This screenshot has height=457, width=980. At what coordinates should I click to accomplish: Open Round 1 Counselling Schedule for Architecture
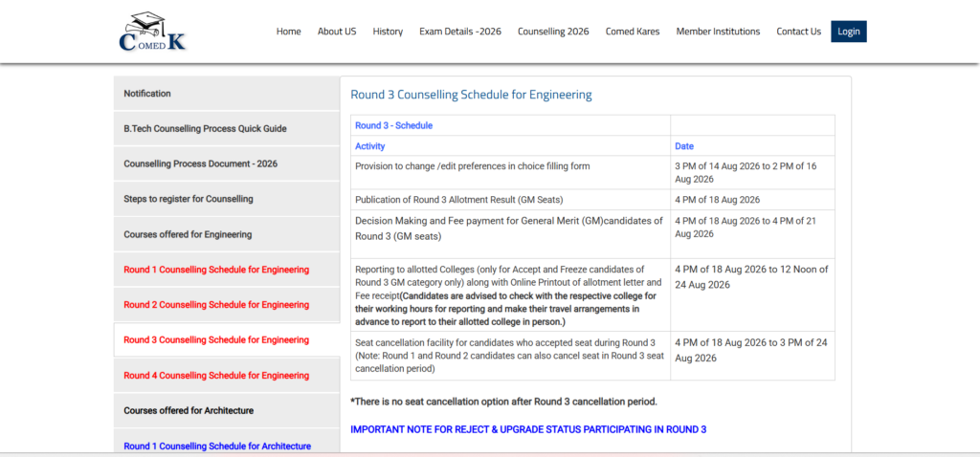(x=227, y=442)
